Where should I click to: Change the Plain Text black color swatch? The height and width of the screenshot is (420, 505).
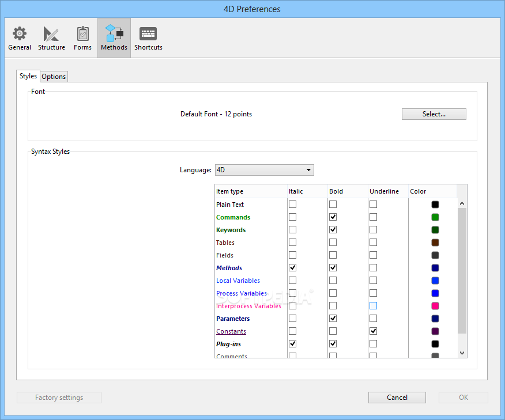click(435, 205)
